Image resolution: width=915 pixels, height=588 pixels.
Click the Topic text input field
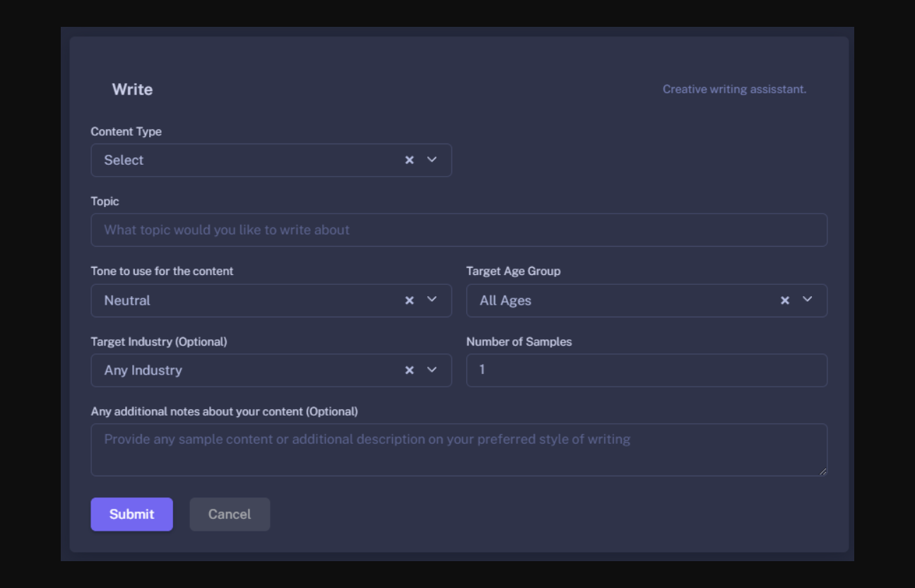pos(459,230)
